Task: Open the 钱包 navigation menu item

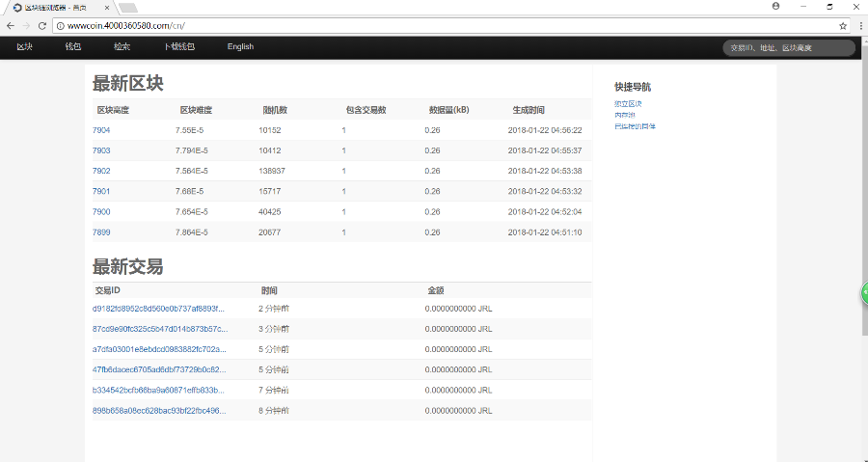Action: click(x=73, y=47)
